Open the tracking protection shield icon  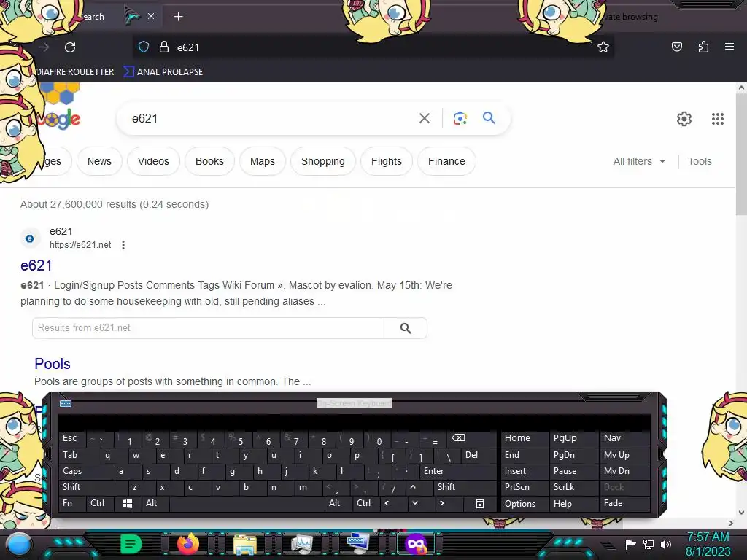tap(144, 47)
